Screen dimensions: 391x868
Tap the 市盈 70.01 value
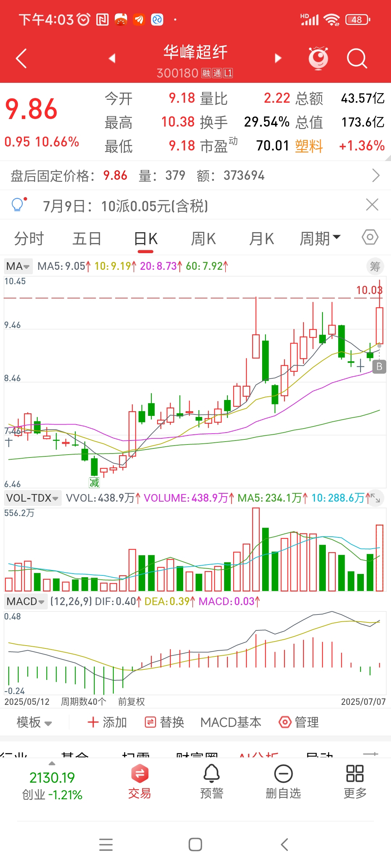(273, 146)
